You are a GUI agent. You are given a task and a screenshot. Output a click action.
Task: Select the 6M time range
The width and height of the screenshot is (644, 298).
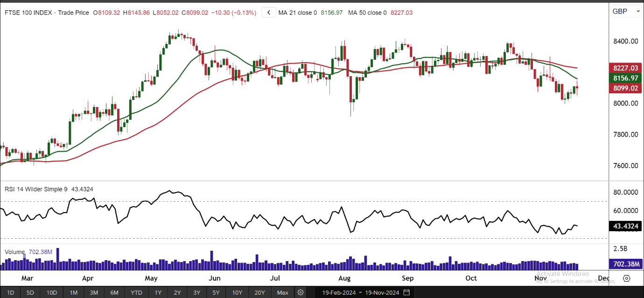[x=114, y=293]
